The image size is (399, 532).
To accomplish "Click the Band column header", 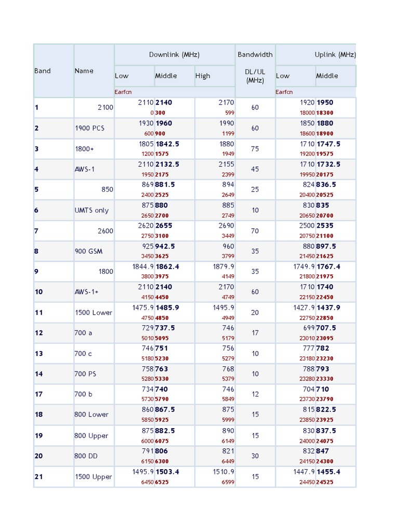I will [x=43, y=71].
